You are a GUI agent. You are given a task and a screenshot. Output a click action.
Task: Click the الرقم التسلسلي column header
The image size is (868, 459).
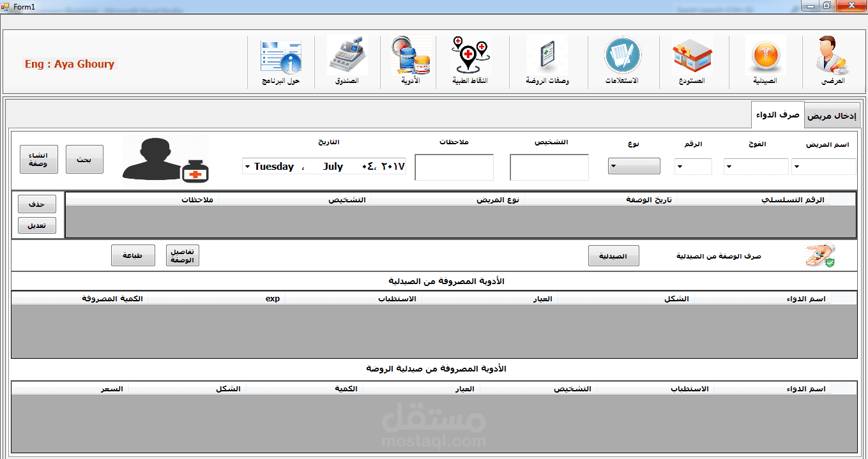tap(754, 200)
